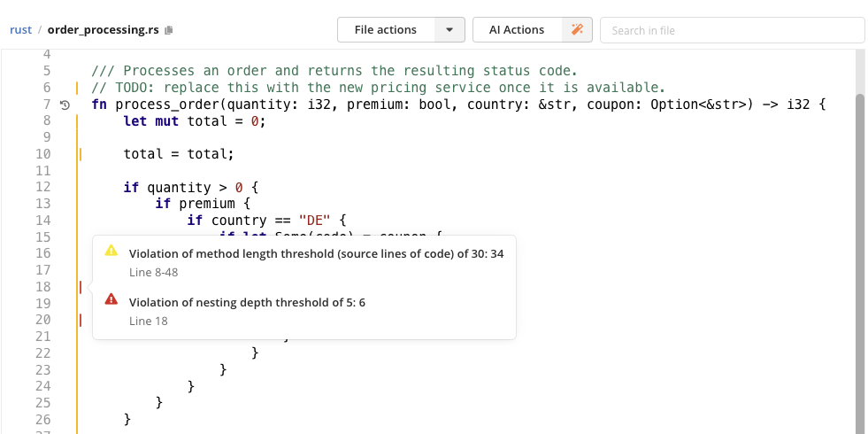
Task: Click line number 12 in the gutter
Action: click(x=42, y=187)
